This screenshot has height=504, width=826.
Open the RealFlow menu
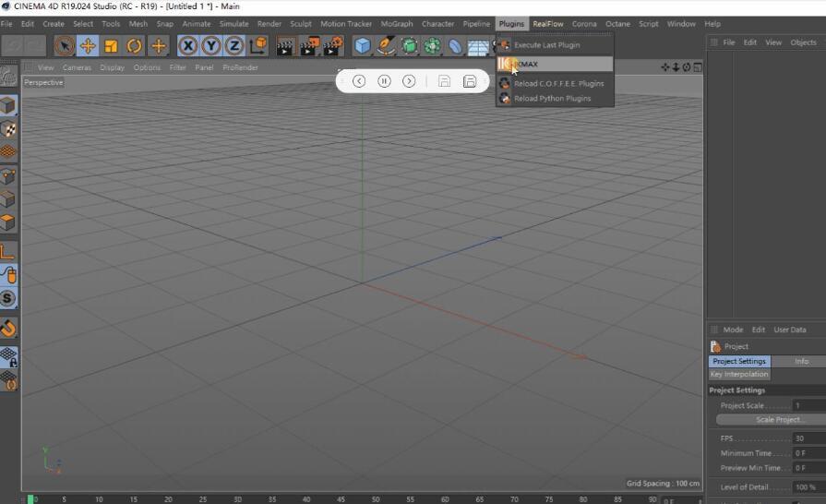(x=548, y=24)
